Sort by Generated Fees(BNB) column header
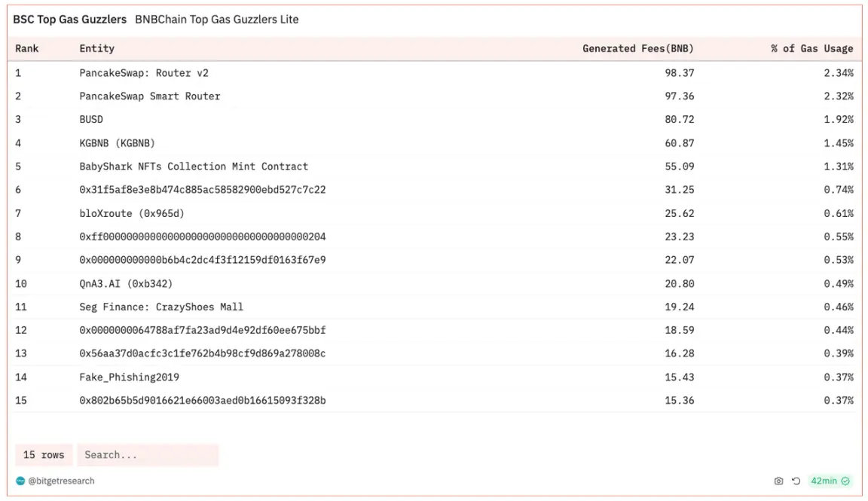 (637, 49)
